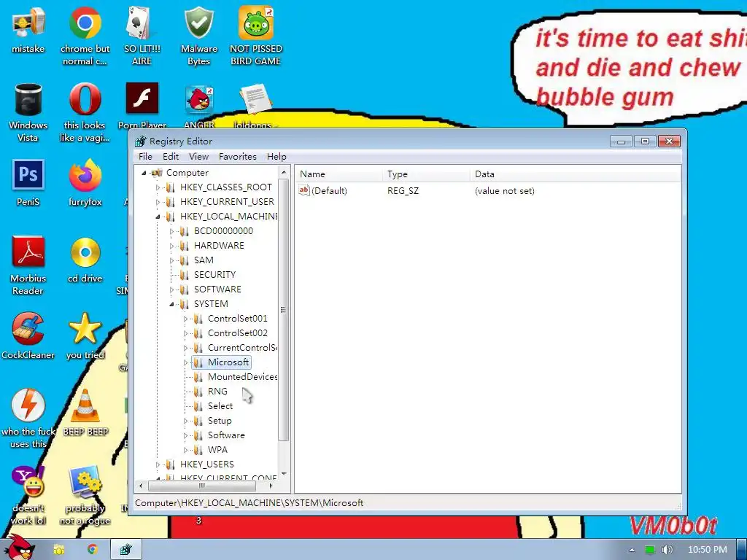The image size is (747, 560).
Task: Open the View menu
Action: [198, 157]
